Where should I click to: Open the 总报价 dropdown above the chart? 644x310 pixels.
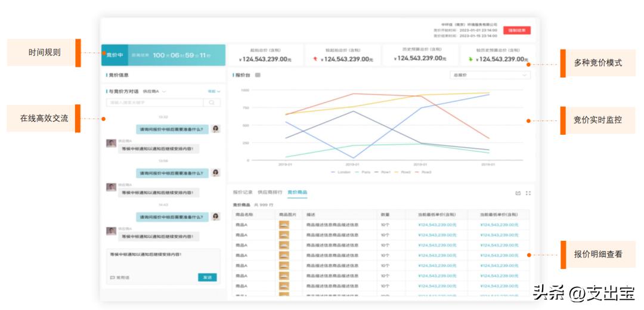(x=490, y=75)
